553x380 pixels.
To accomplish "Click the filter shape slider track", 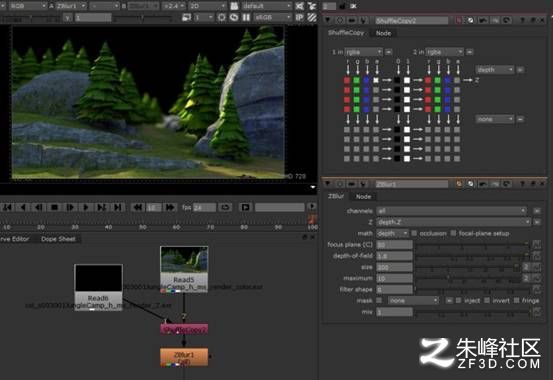I will pos(473,289).
